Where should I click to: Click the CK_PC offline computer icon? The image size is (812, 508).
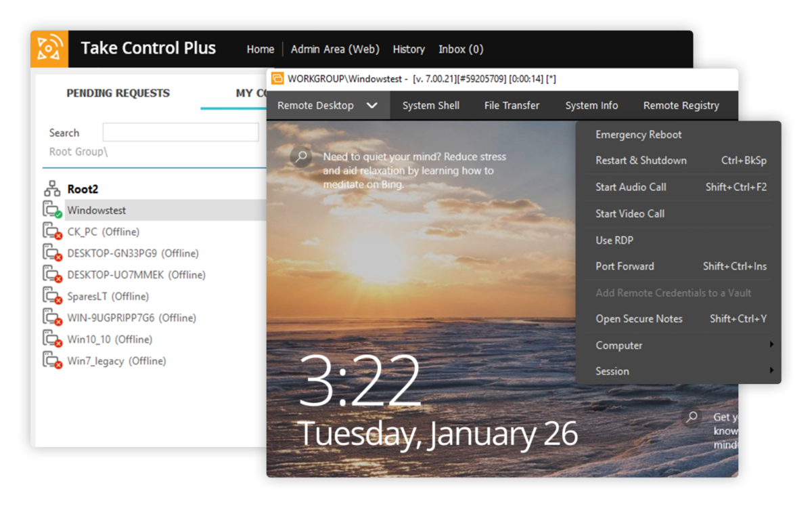click(52, 232)
